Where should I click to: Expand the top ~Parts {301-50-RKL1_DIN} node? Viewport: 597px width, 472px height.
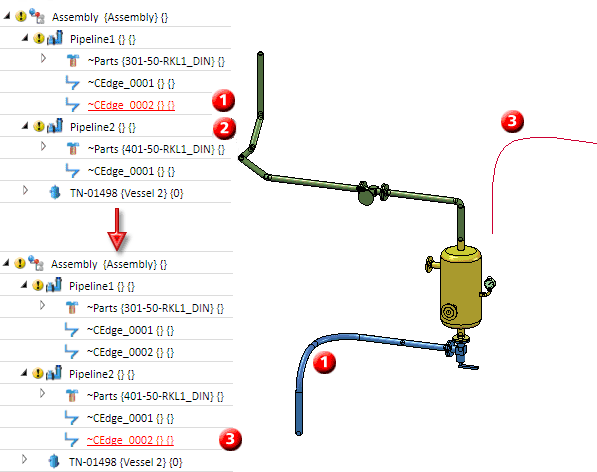point(43,59)
